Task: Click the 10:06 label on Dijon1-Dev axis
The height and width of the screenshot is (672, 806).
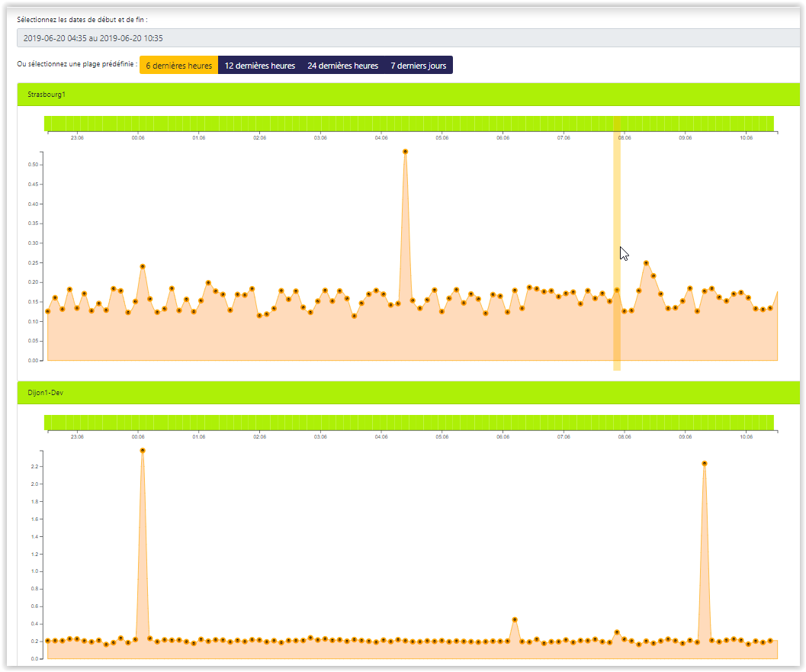Action: (x=747, y=436)
